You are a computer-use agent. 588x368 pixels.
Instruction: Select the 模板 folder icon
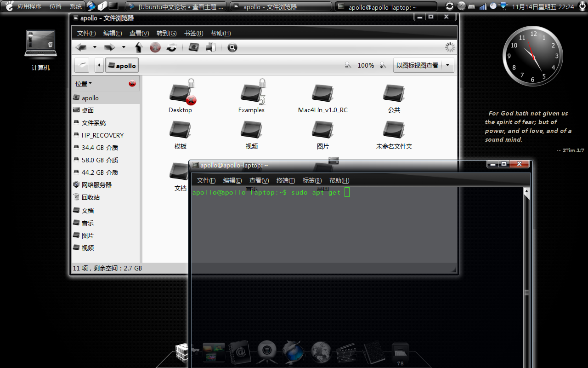click(x=181, y=135)
